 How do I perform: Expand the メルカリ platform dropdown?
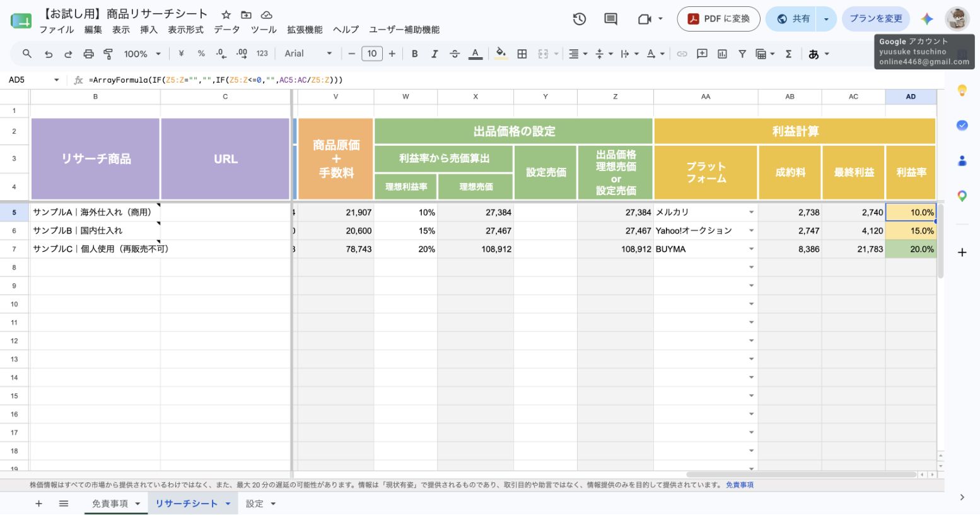click(x=751, y=212)
